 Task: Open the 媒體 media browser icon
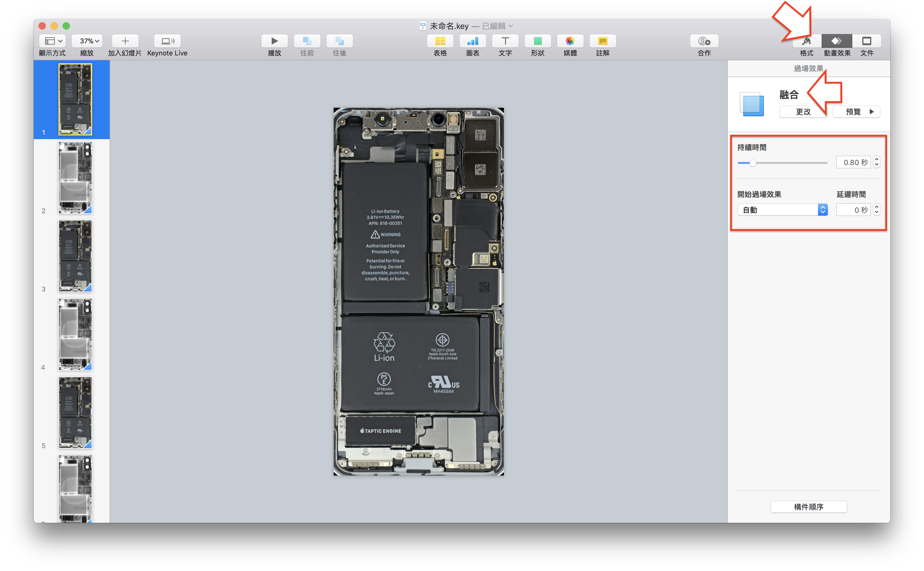[570, 41]
